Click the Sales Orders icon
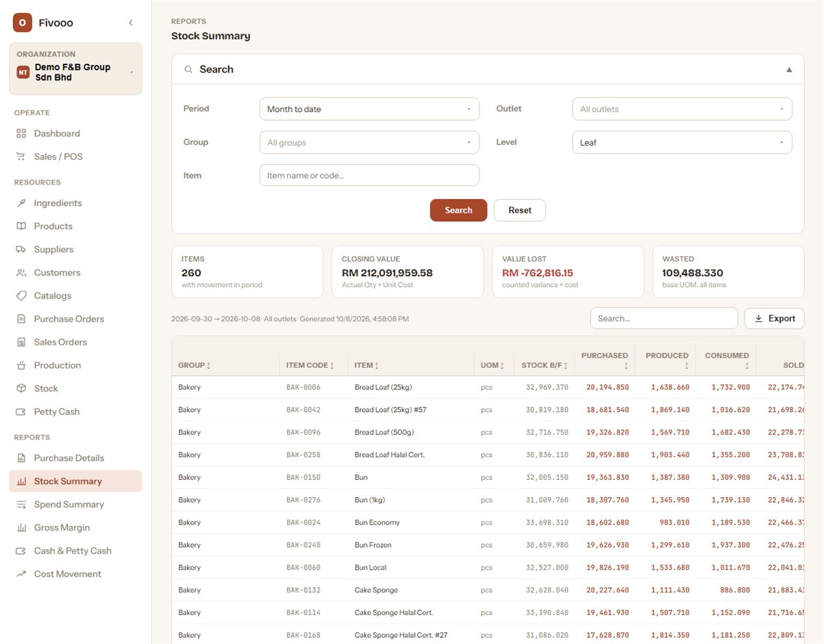Screen dimensions: 824x644 [21, 342]
